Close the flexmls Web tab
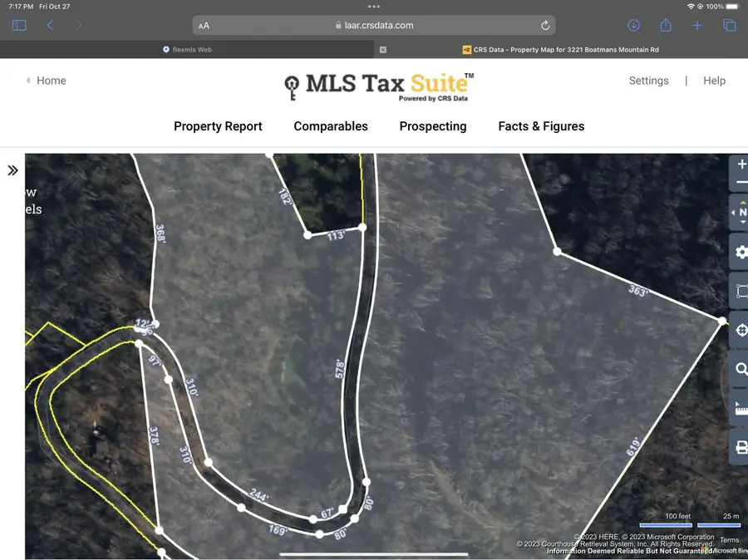Image resolution: width=748 pixels, height=560 pixels. [x=382, y=50]
